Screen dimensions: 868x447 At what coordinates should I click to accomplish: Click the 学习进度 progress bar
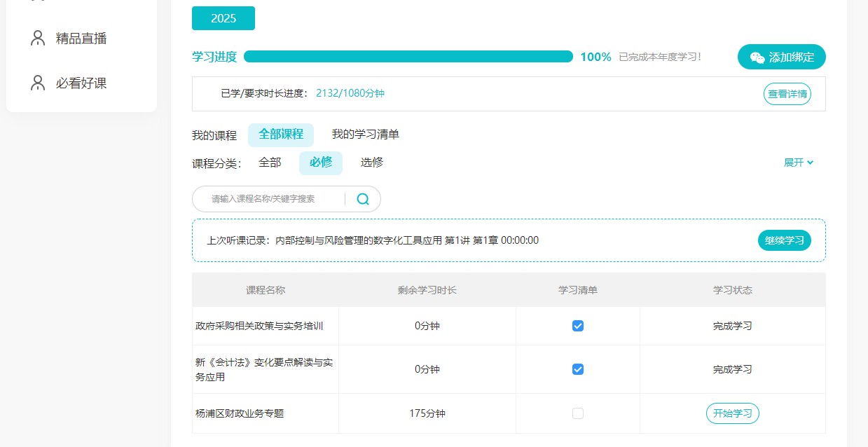408,56
